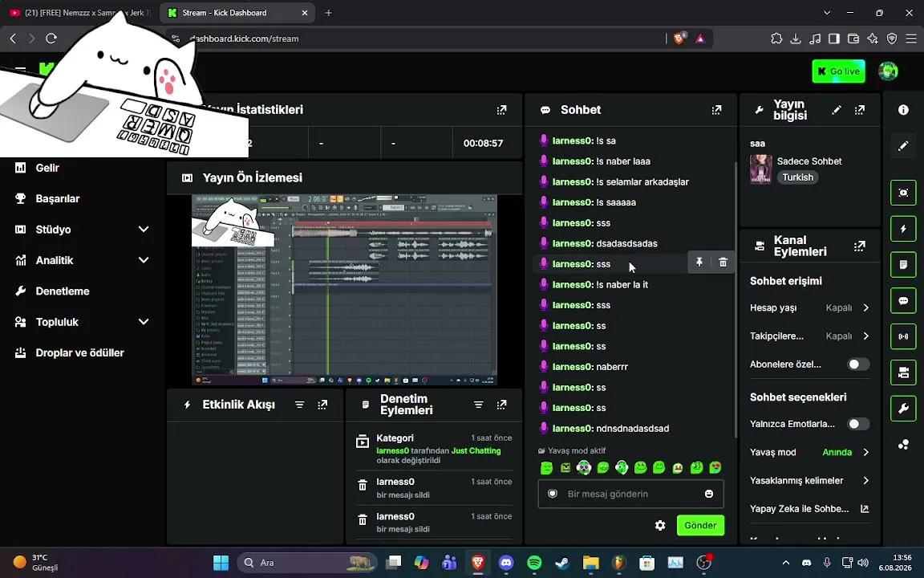The height and width of the screenshot is (578, 924).
Task: Click the Turkish language tag
Action: pos(797,177)
